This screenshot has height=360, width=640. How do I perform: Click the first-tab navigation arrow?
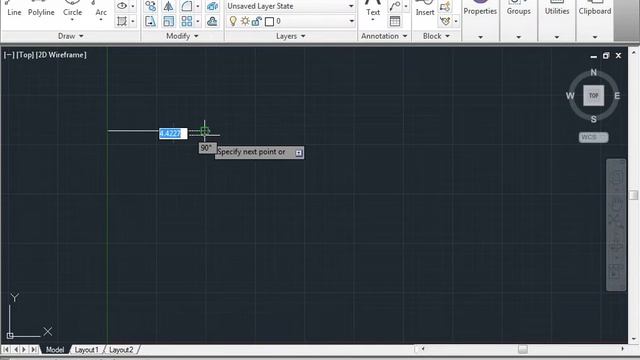6,349
